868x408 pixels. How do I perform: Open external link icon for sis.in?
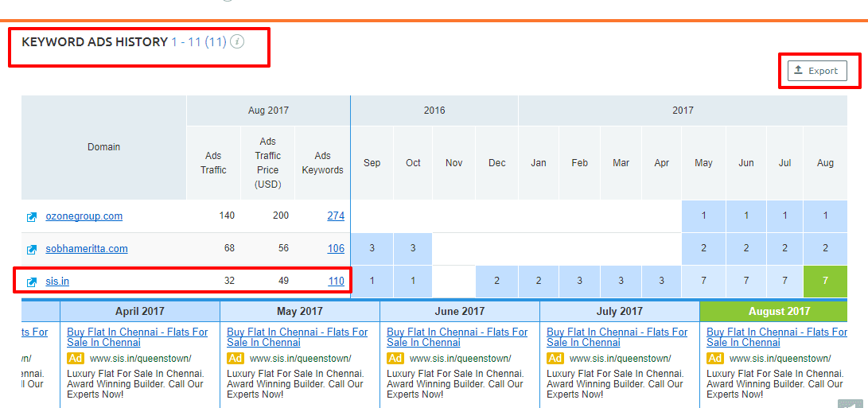click(x=32, y=282)
